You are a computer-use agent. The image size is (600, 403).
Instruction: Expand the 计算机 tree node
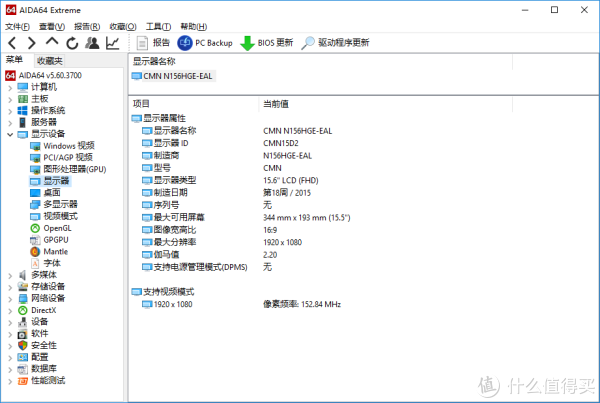10,88
